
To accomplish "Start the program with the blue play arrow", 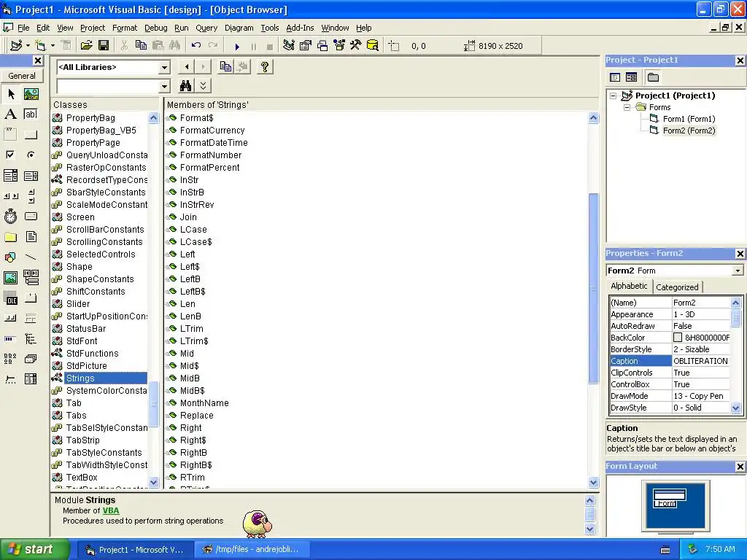I will tap(237, 46).
